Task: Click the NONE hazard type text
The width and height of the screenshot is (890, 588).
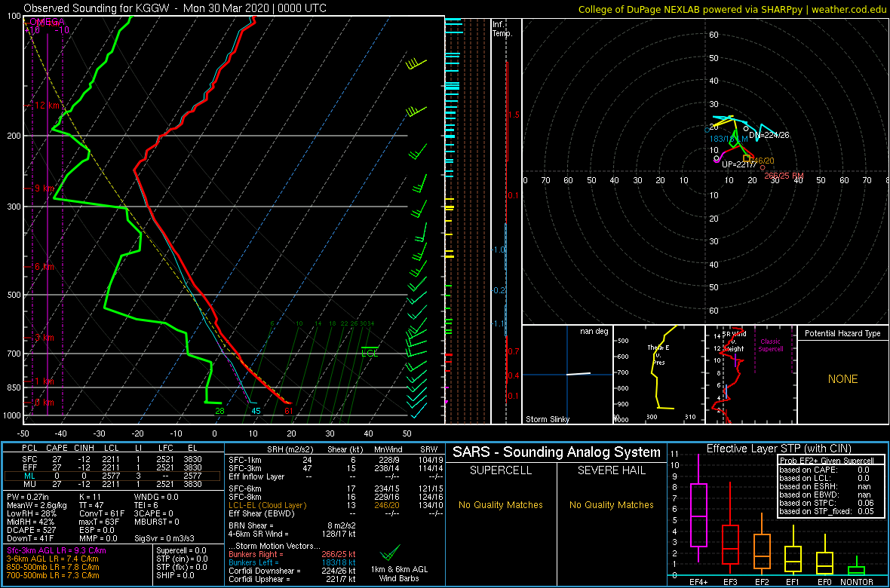Action: 842,379
